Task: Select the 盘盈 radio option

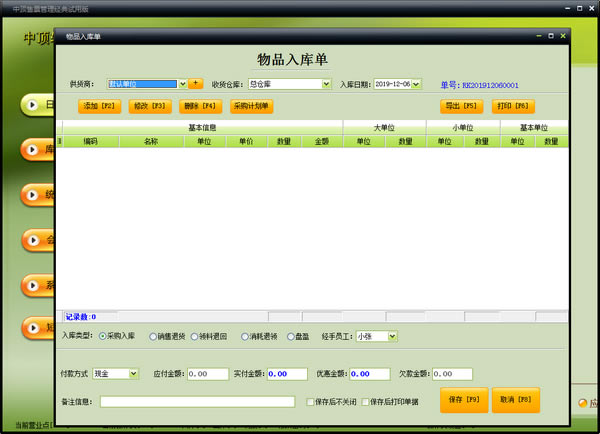Action: point(291,337)
